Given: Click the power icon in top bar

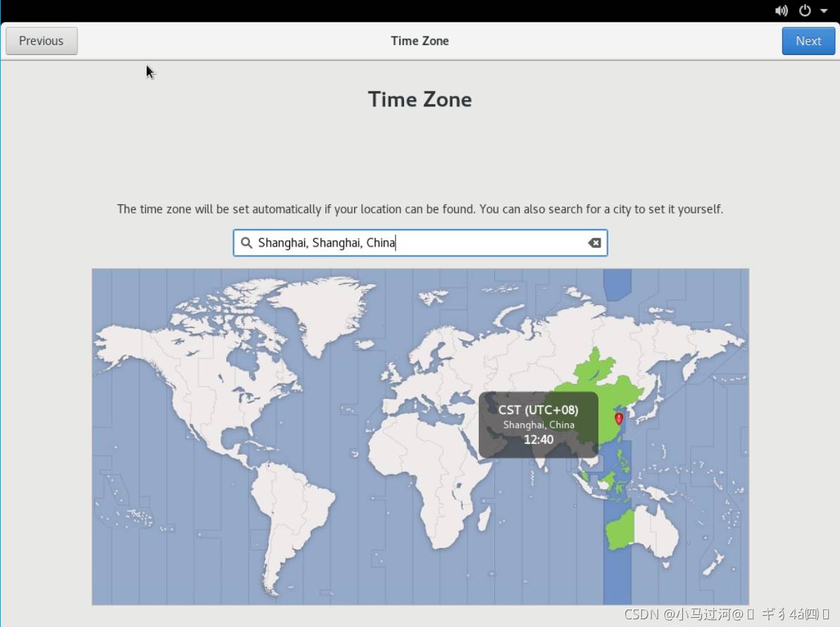Looking at the screenshot, I should (805, 11).
